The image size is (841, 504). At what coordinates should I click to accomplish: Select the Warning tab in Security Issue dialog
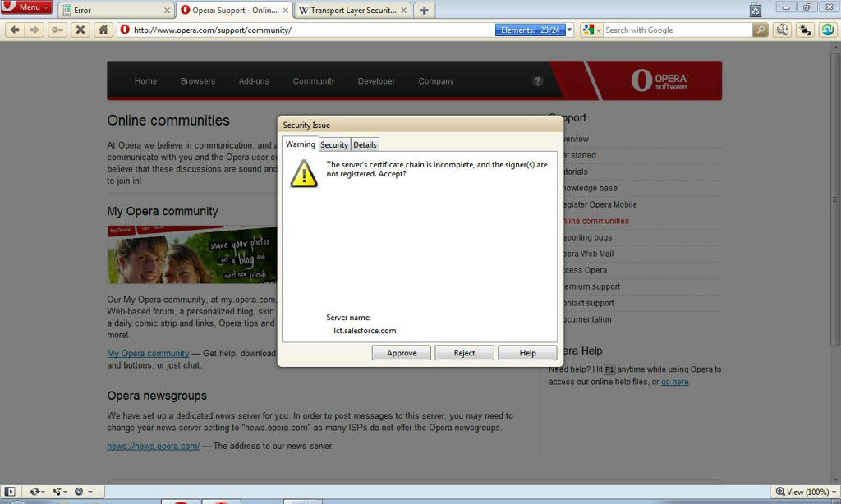(x=301, y=144)
